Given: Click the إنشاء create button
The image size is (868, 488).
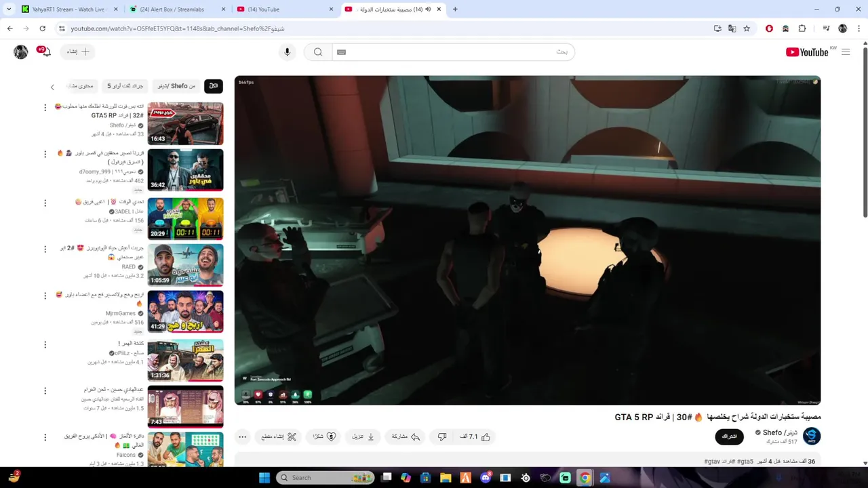Looking at the screenshot, I should pos(76,52).
